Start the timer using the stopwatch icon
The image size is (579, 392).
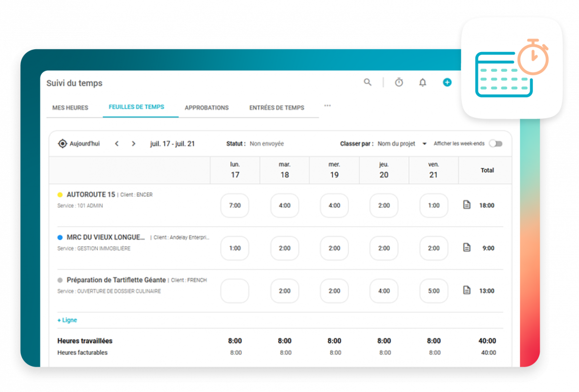[x=399, y=82]
